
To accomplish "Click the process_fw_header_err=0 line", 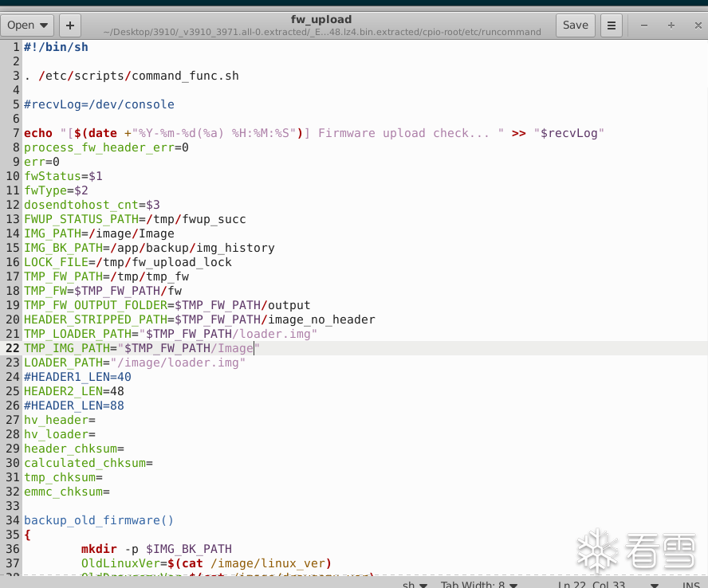I will click(106, 147).
